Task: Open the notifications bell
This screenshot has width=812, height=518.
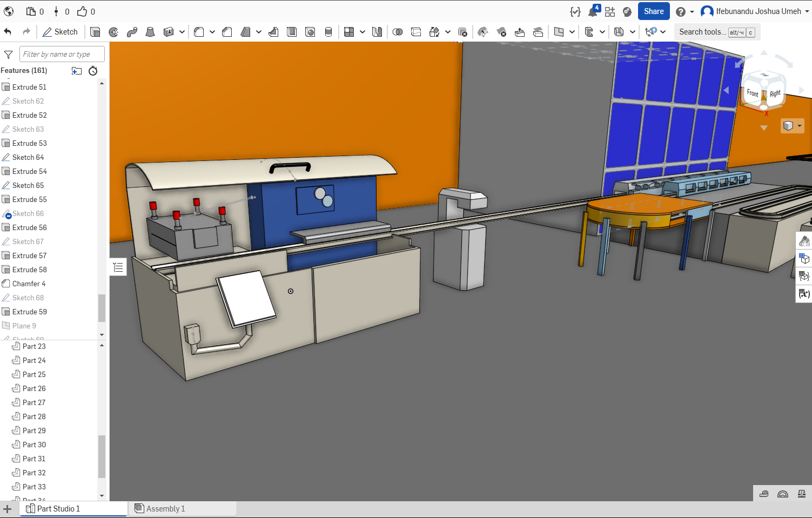Action: point(593,11)
